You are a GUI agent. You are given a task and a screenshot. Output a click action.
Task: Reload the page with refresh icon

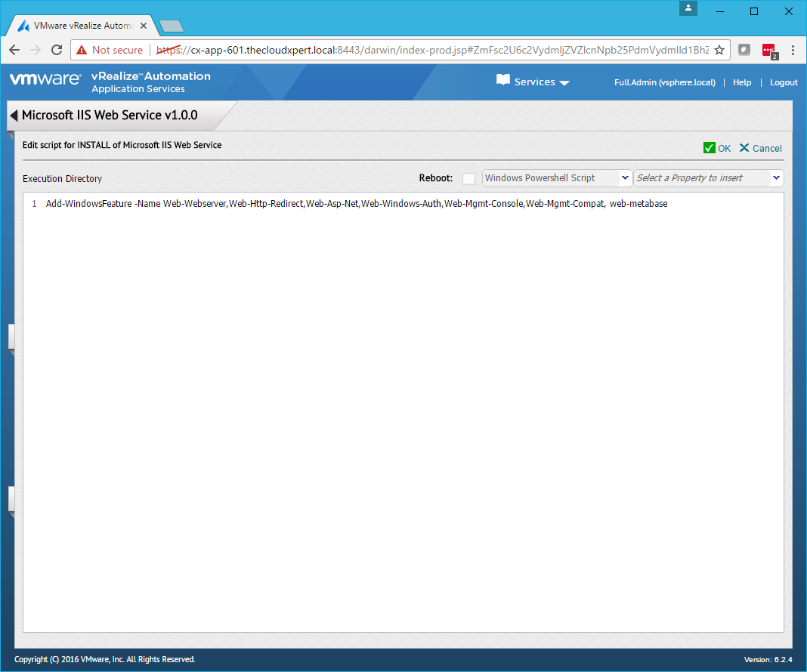point(57,50)
